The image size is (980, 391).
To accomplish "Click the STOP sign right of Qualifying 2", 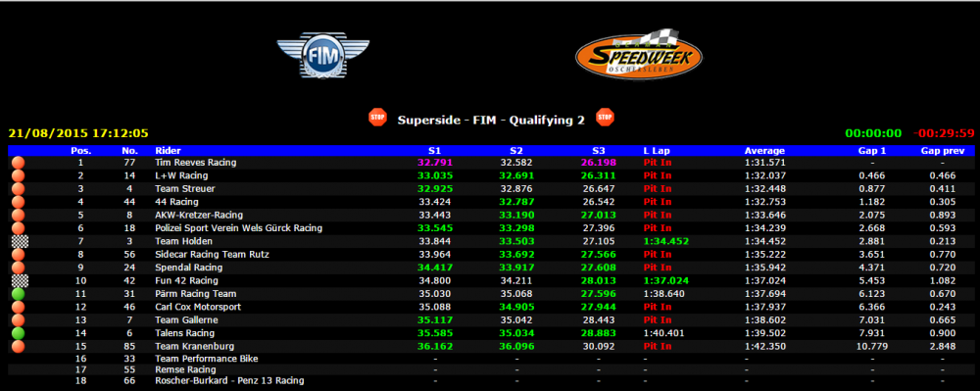I will click(x=605, y=118).
